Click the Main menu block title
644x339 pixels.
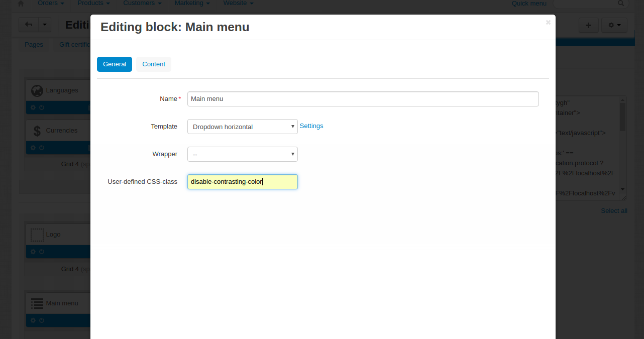pos(62,303)
